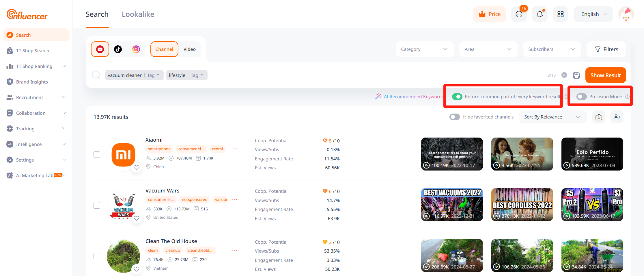
Task: Switch to the Lookalike tab
Action: click(138, 14)
